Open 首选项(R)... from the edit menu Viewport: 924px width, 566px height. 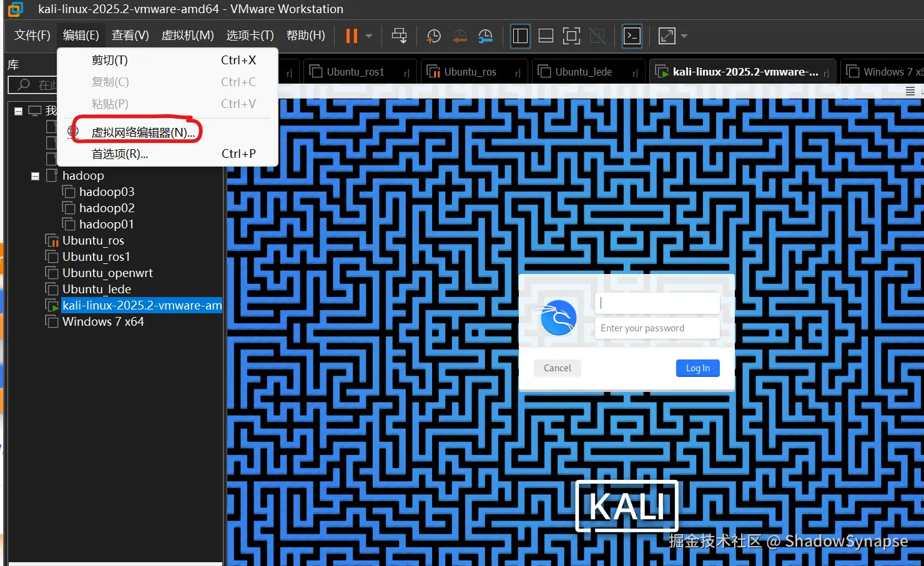point(167,154)
